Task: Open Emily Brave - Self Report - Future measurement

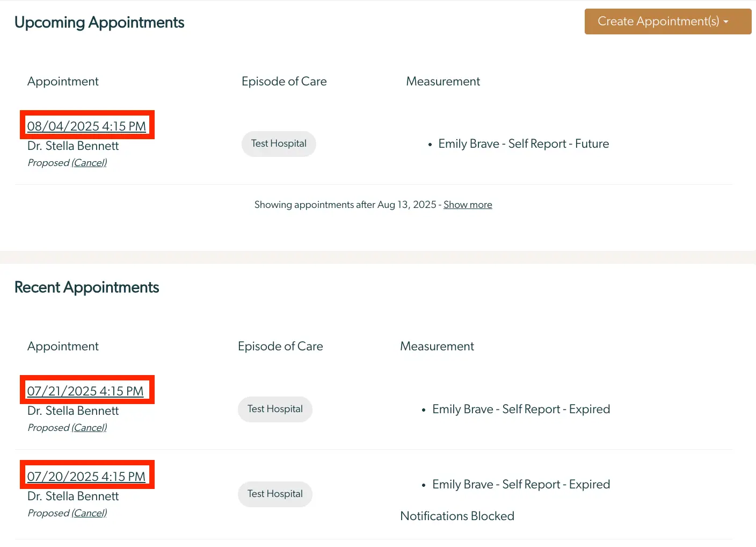Action: click(x=524, y=143)
